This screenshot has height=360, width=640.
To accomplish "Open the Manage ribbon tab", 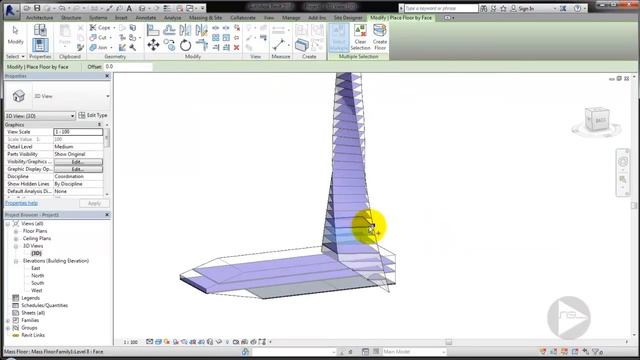I will (291, 18).
